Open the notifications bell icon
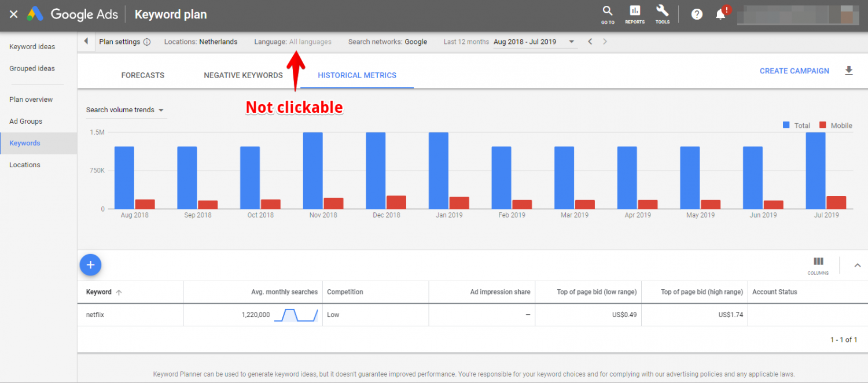Image resolution: width=868 pixels, height=383 pixels. click(x=721, y=13)
